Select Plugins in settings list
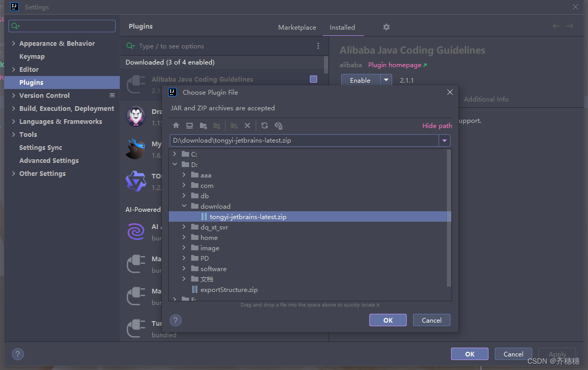This screenshot has height=370, width=588. click(62, 82)
